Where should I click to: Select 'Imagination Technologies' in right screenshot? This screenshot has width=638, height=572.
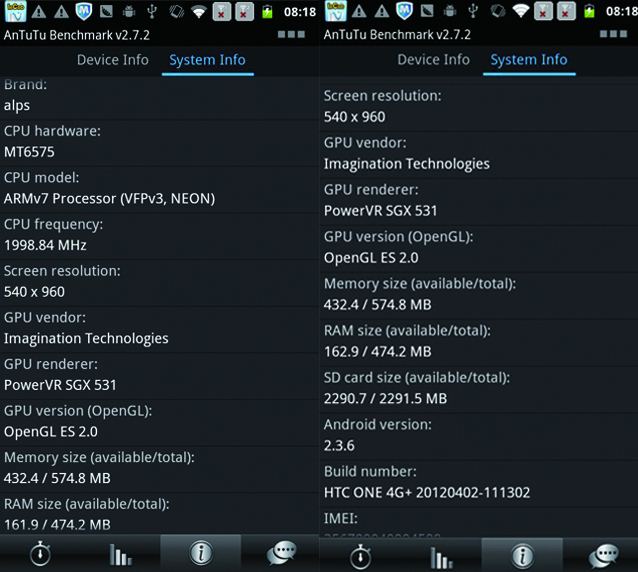(407, 164)
